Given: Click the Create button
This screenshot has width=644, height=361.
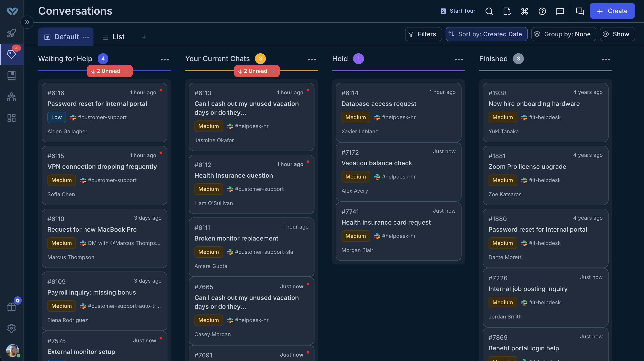Looking at the screenshot, I should 612,11.
